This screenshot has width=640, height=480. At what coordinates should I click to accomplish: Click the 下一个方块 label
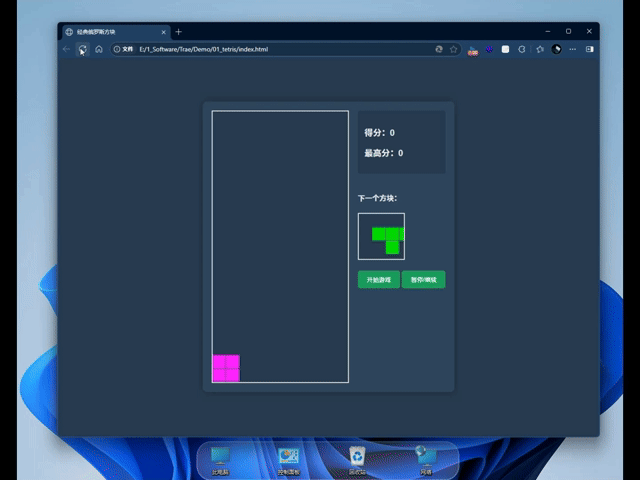click(x=377, y=198)
